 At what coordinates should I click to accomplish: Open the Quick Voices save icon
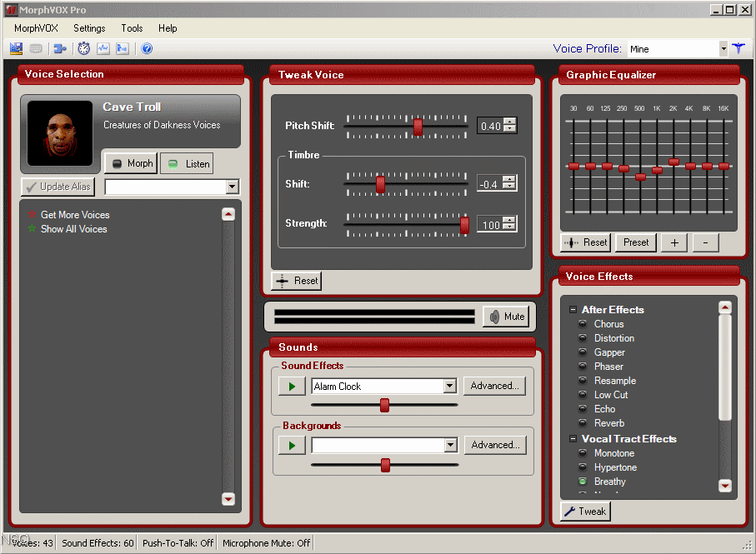coord(15,48)
